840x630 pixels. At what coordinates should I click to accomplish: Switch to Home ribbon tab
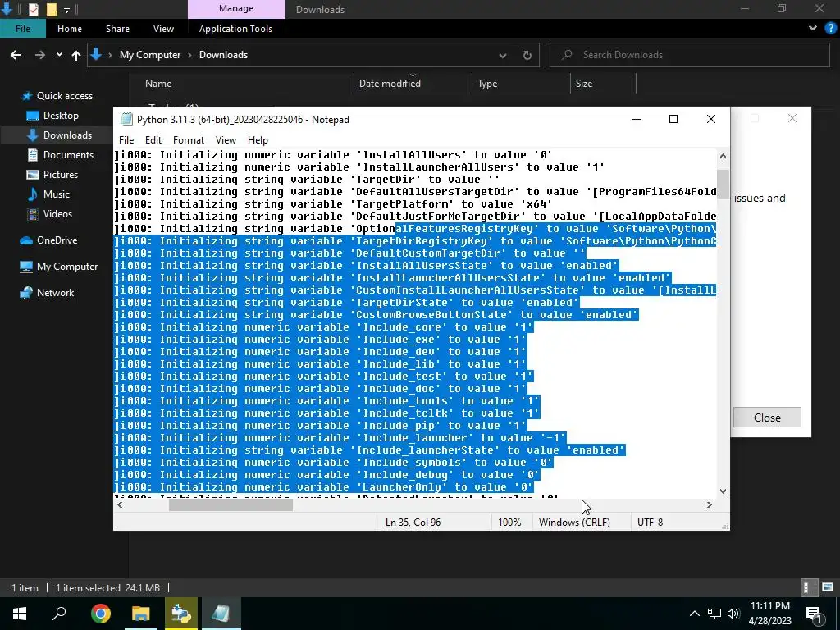coord(70,29)
